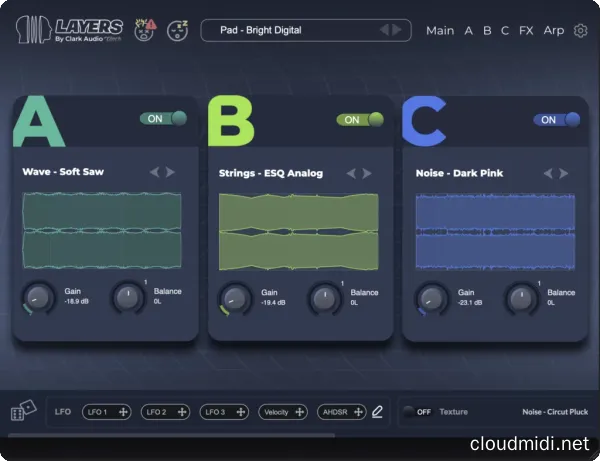Click the pencil edit icon next to AHDSR
The height and width of the screenshot is (461, 600).
377,412
